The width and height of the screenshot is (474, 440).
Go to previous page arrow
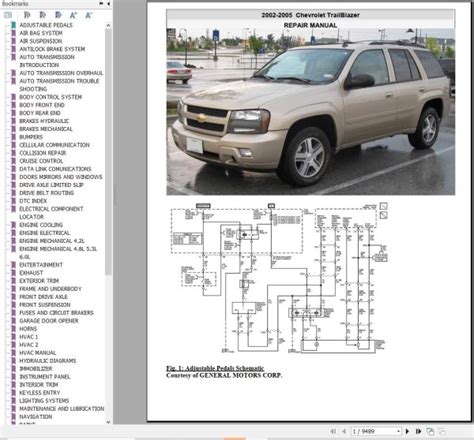click(344, 431)
